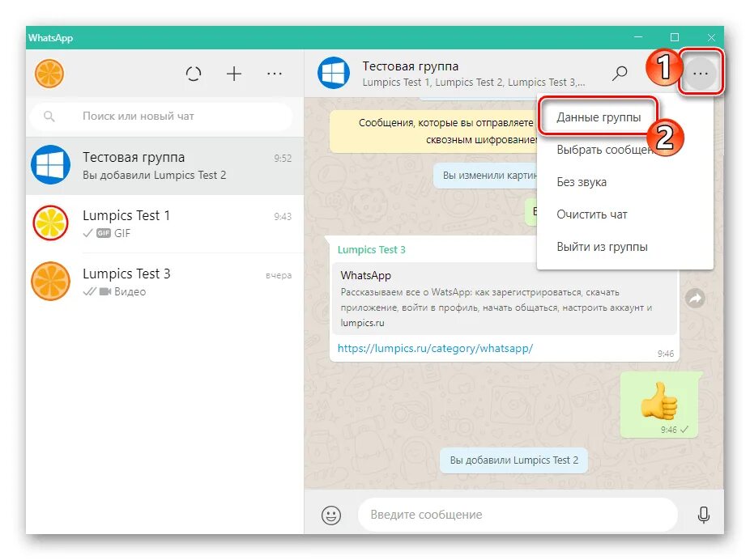The image size is (750, 560).
Task: Open the Lumpics Test 3 chat
Action: (x=165, y=282)
